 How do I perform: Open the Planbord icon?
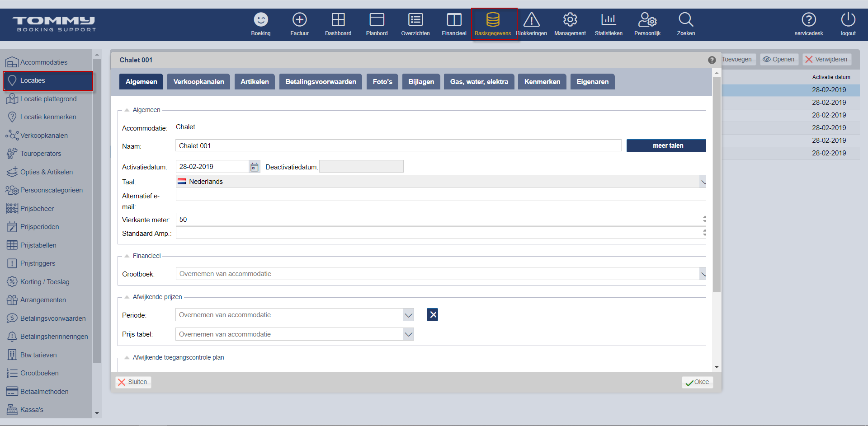click(x=377, y=20)
